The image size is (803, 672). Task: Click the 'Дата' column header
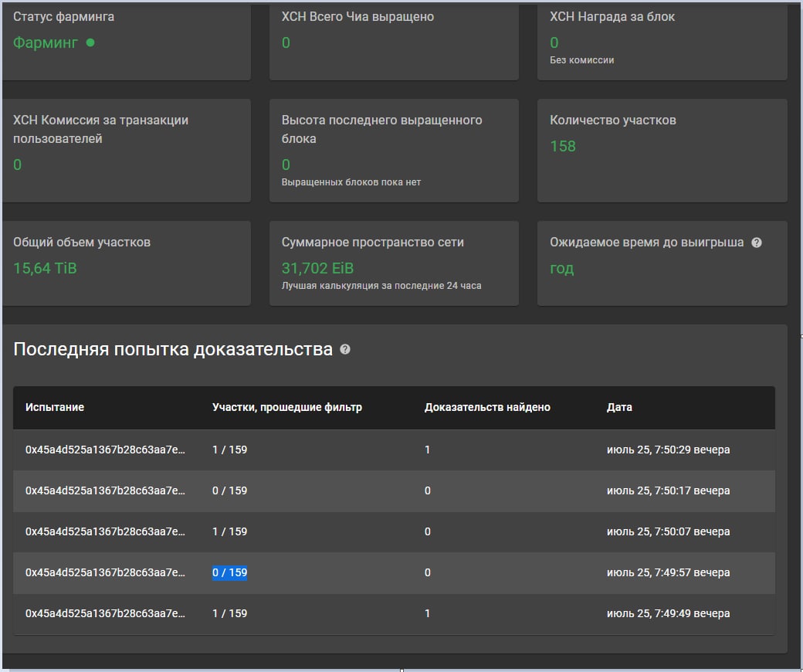[619, 407]
